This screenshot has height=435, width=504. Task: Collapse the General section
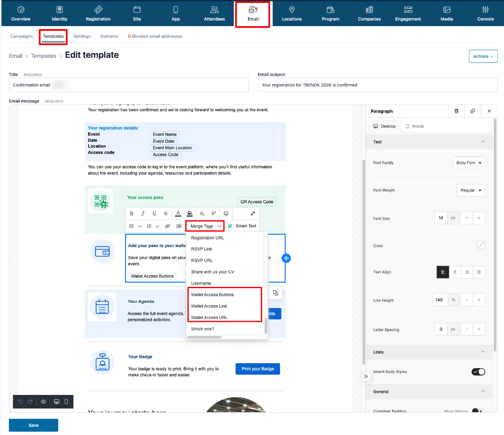point(483,392)
